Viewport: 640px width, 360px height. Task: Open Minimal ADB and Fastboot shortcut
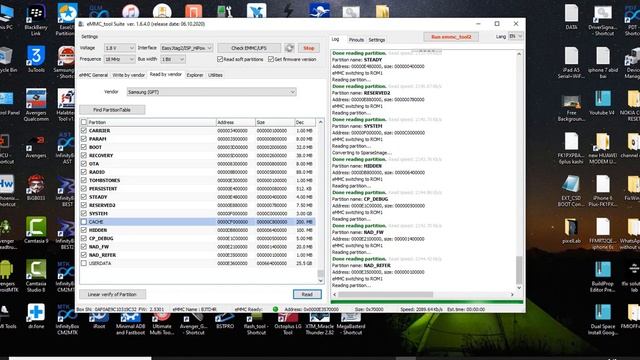click(131, 324)
